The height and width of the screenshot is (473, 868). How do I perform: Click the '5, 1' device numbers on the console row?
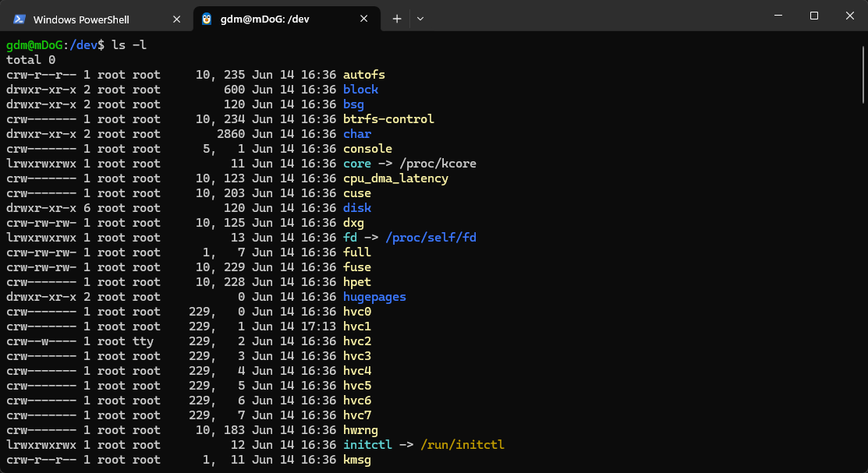(224, 149)
